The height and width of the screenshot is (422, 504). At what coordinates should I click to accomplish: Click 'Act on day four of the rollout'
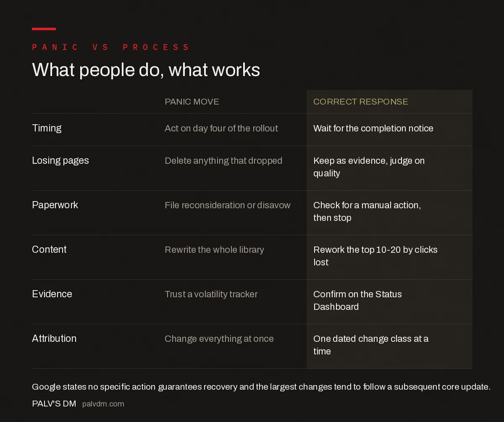(x=221, y=128)
